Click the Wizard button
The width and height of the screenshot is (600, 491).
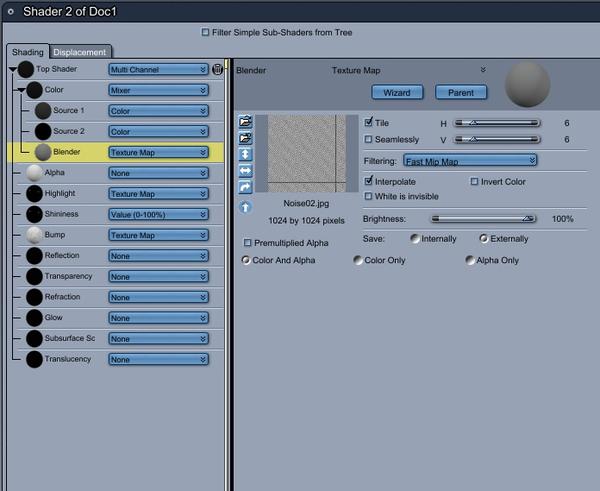[x=397, y=92]
